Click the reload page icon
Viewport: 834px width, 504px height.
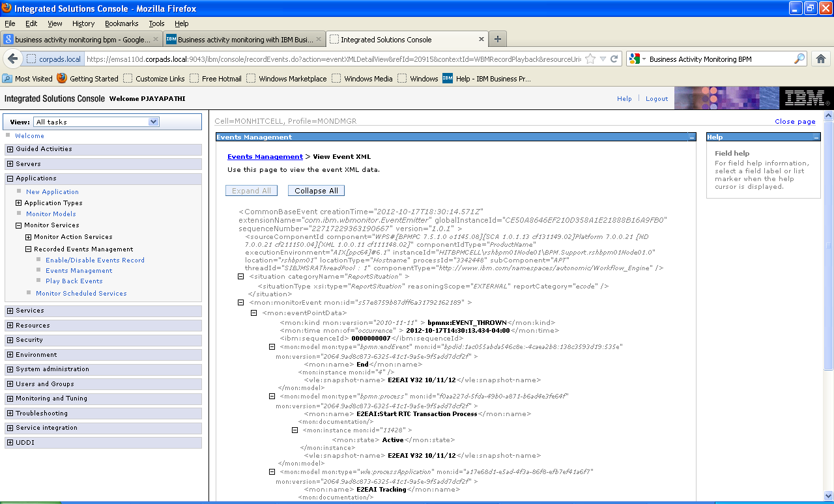point(614,59)
